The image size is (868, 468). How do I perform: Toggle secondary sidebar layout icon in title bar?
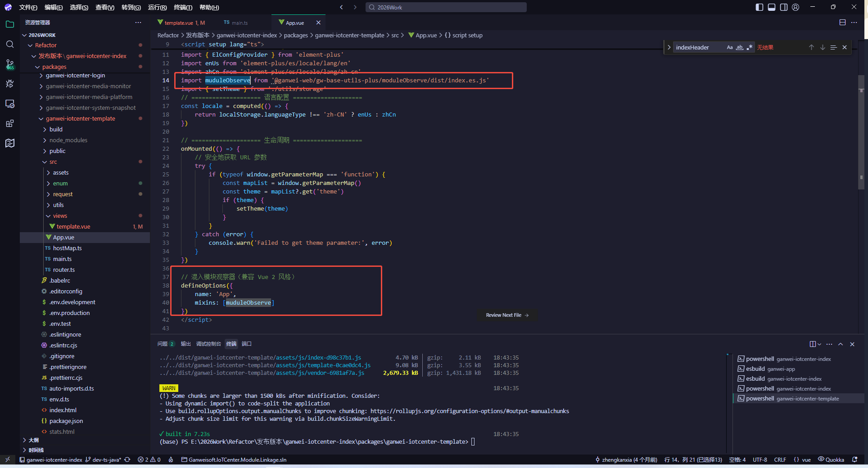click(784, 7)
